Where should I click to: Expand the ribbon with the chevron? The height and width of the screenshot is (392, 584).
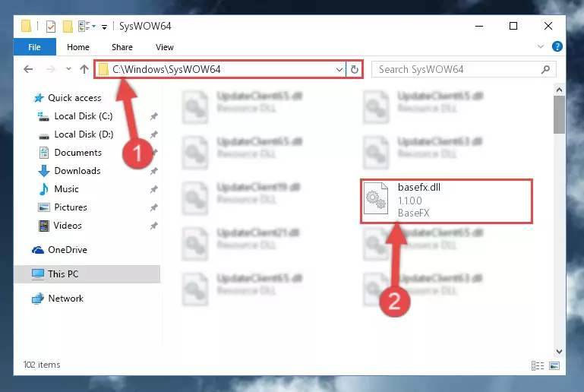[541, 46]
